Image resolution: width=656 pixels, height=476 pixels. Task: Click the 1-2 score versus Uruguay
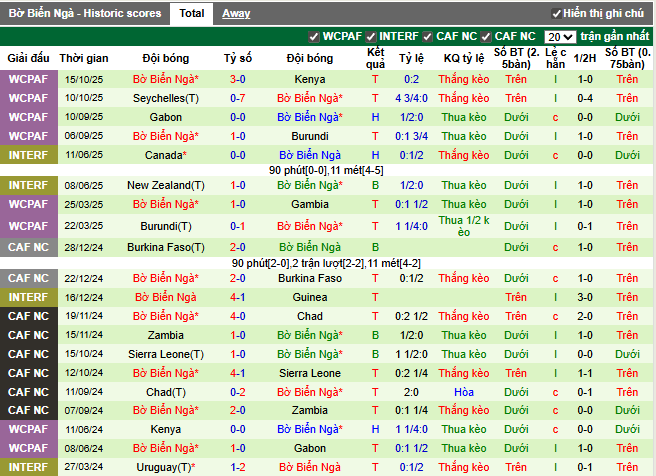coord(238,467)
